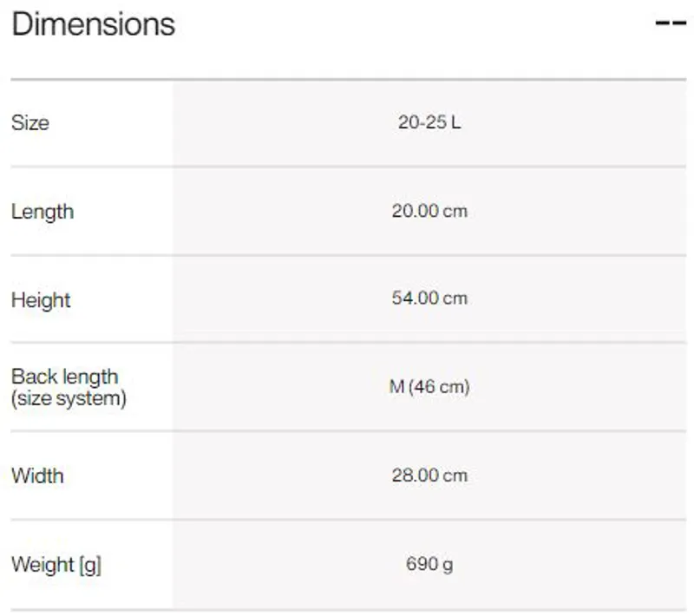The width and height of the screenshot is (694, 616).
Task: Click the cm unit in length value
Action: [x=455, y=211]
